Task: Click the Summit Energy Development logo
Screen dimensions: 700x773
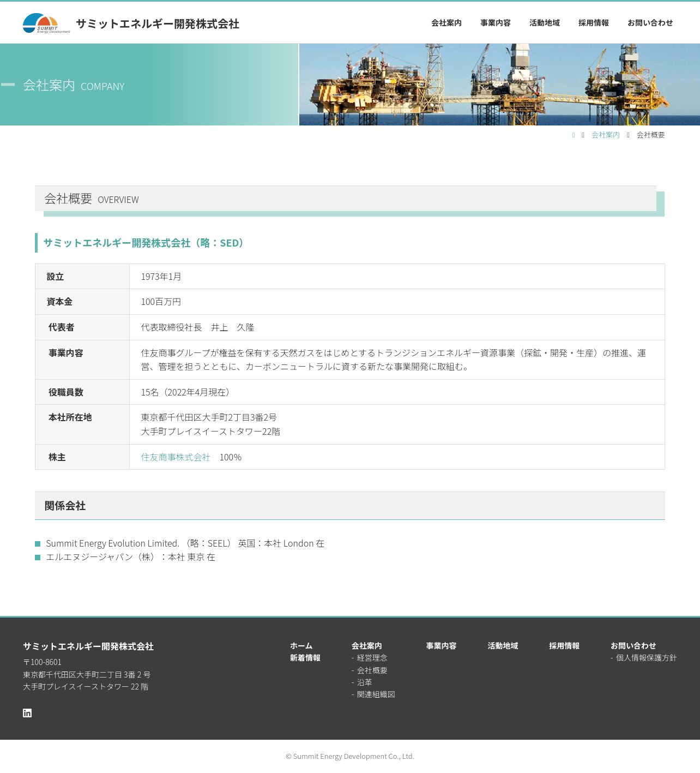Action: click(46, 23)
